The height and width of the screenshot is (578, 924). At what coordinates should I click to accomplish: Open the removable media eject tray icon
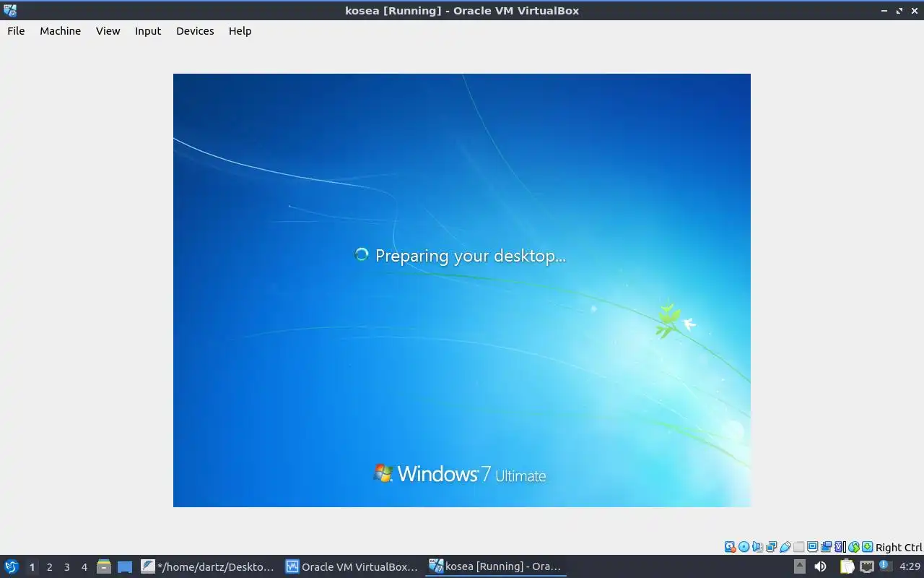coord(800,566)
